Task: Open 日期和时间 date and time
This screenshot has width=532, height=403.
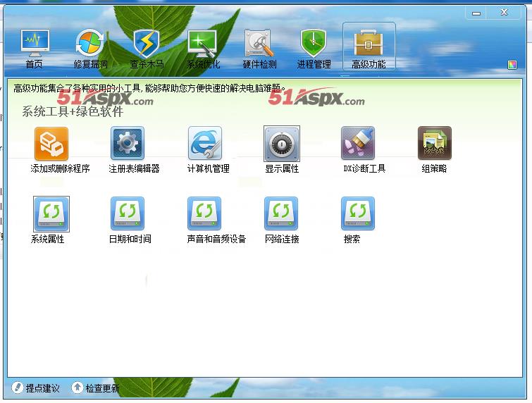Action: (x=128, y=213)
